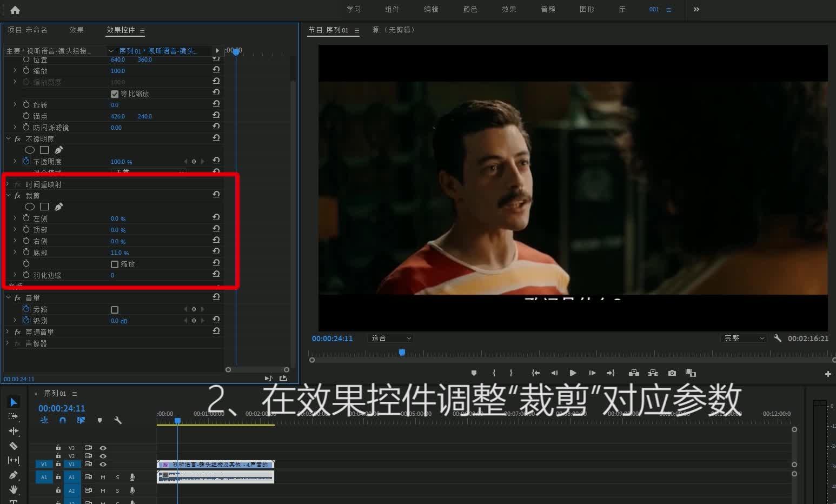Select the Selection arrow tool

[x=14, y=402]
